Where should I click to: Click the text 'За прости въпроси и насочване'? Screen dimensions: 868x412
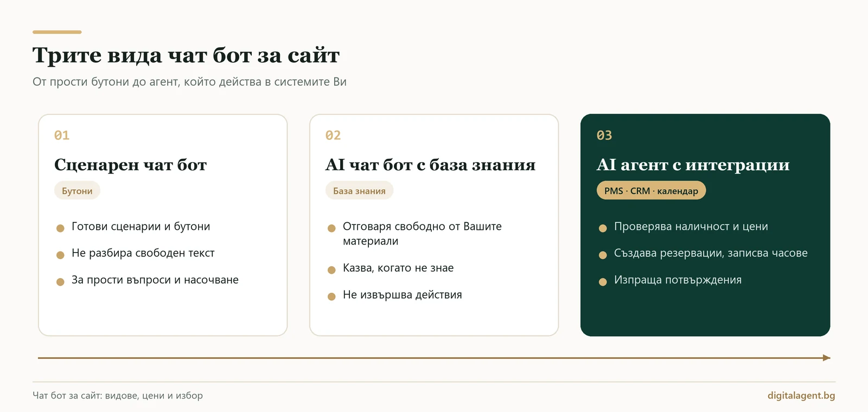[155, 280]
